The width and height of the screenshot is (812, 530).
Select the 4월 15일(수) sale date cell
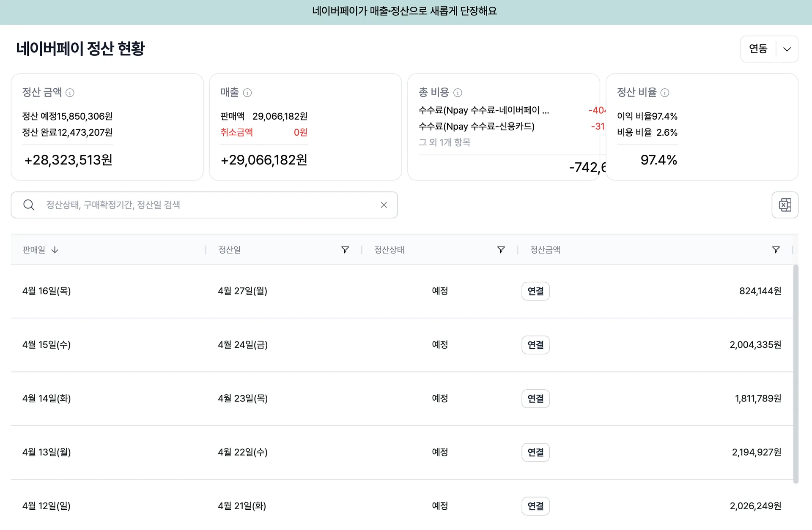click(x=47, y=344)
